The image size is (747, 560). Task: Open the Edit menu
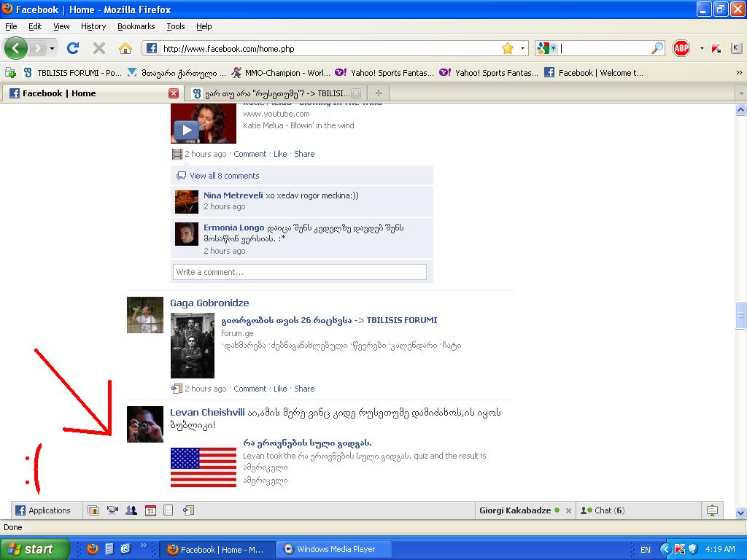[35, 26]
